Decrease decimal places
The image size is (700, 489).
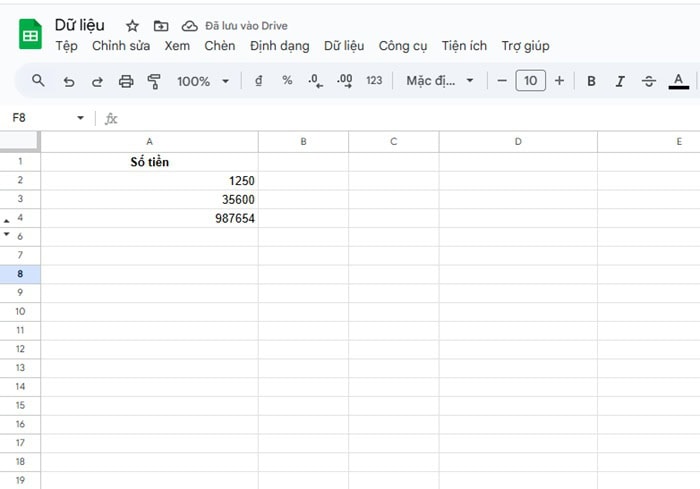pyautogui.click(x=316, y=81)
